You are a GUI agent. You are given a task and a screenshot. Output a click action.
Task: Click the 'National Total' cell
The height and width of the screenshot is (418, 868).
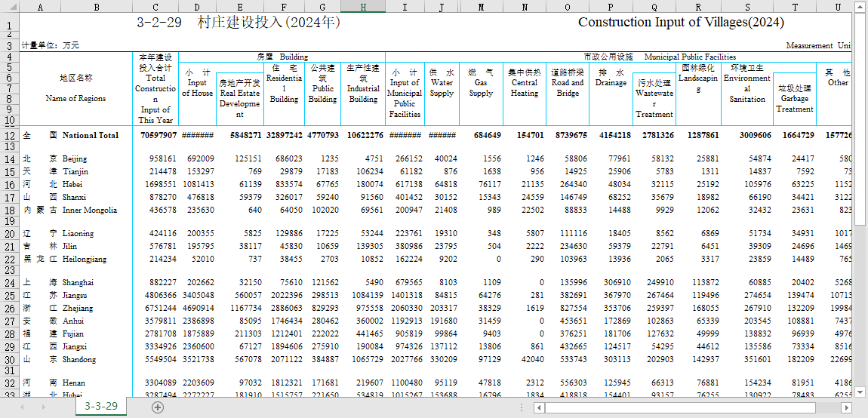pos(91,135)
